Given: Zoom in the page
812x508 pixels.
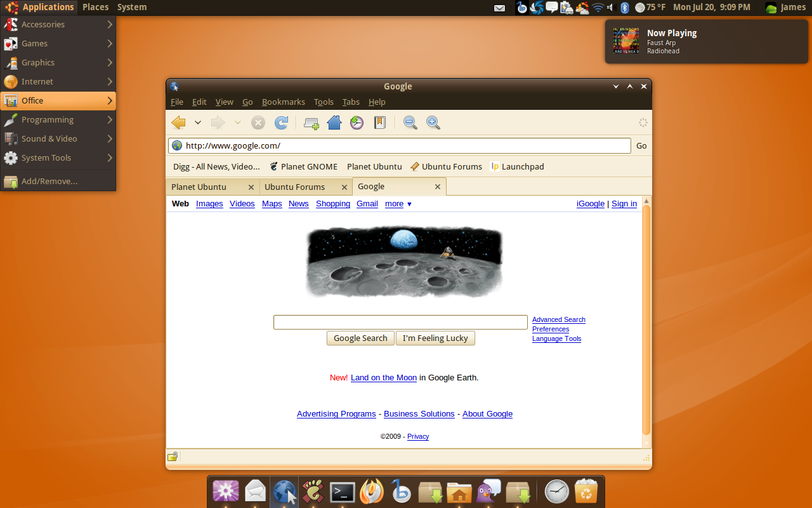Looking at the screenshot, I should click(x=433, y=123).
